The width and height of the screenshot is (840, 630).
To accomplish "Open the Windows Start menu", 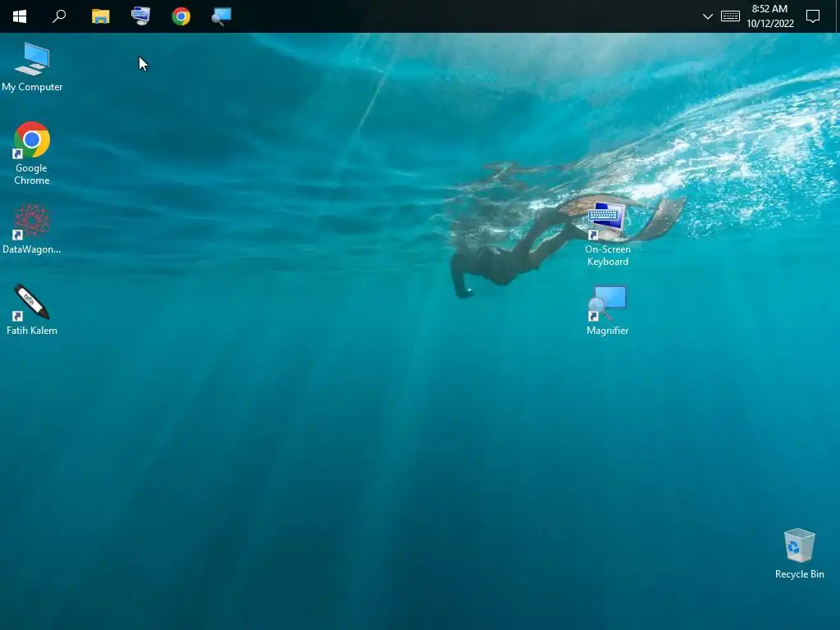I will [x=20, y=16].
